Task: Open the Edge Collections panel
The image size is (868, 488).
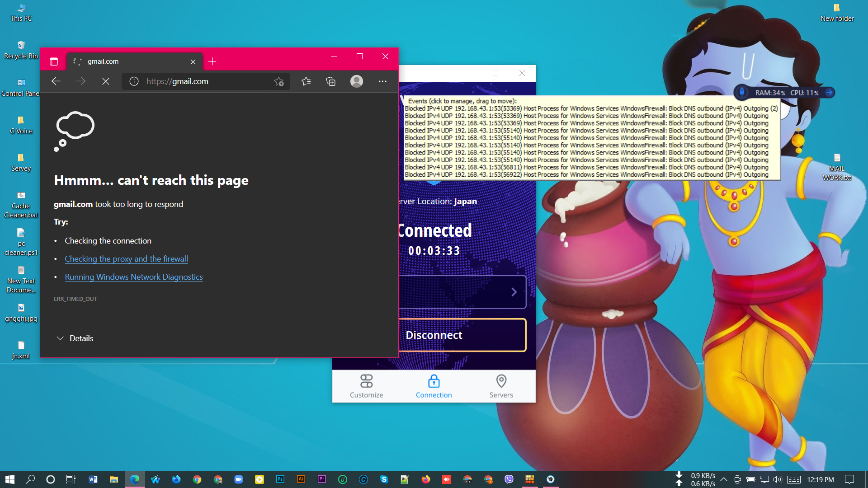Action: click(331, 81)
